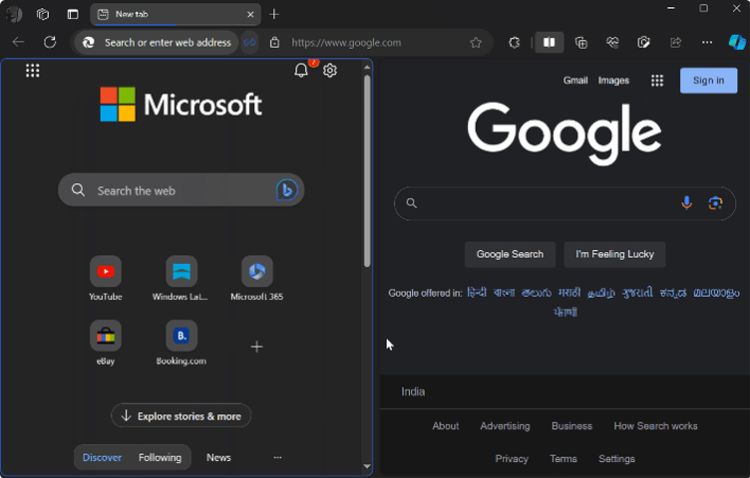The width and height of the screenshot is (750, 478).
Task: Open the Terms footer link
Action: point(563,459)
